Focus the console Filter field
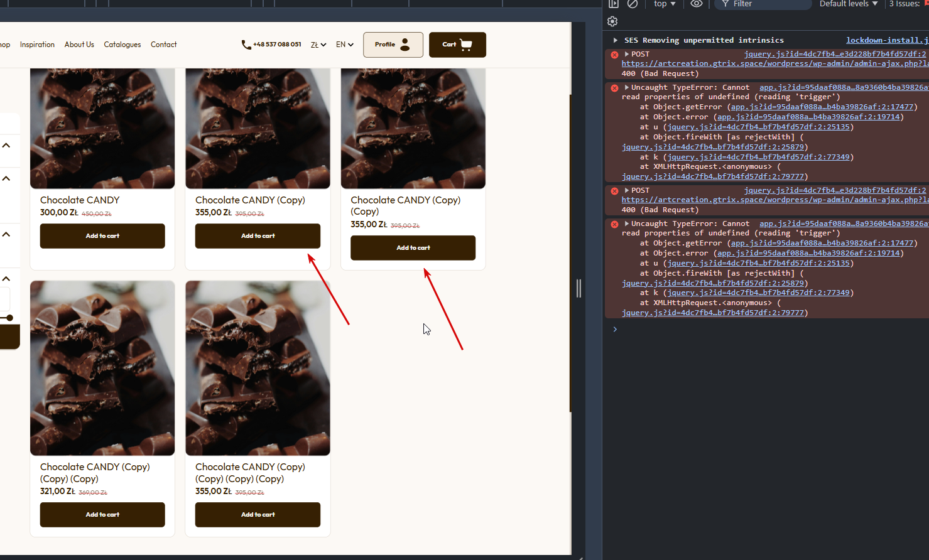The image size is (929, 560). tap(763, 4)
